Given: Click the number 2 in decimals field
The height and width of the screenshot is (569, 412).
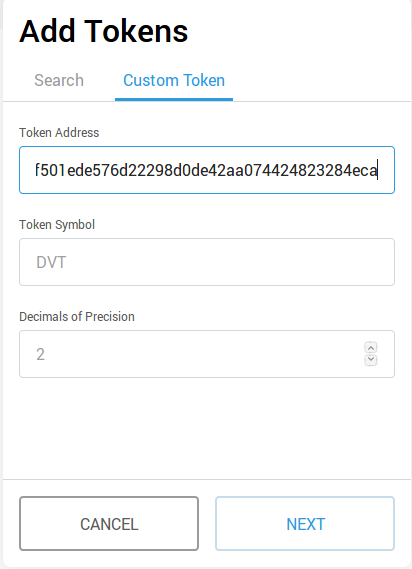Looking at the screenshot, I should click(40, 354).
